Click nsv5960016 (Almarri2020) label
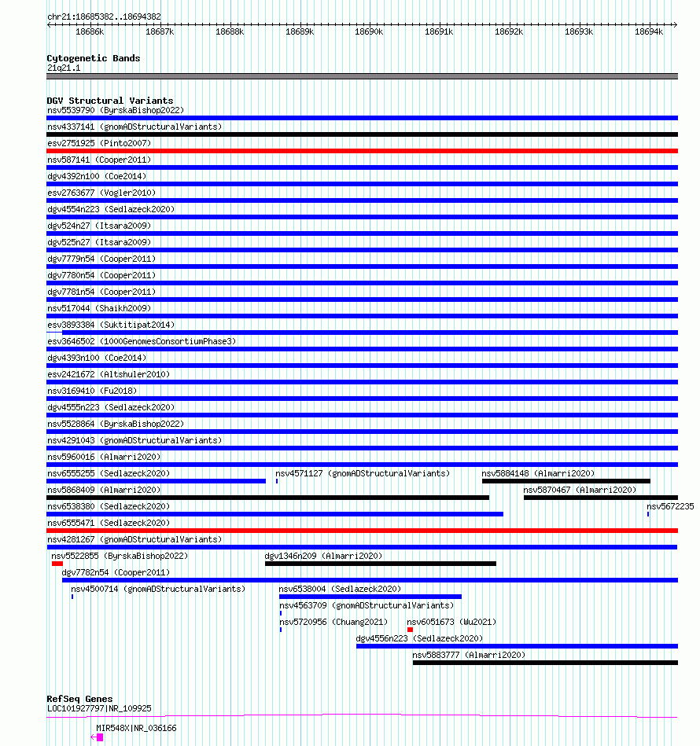This screenshot has width=700, height=746. (x=104, y=457)
